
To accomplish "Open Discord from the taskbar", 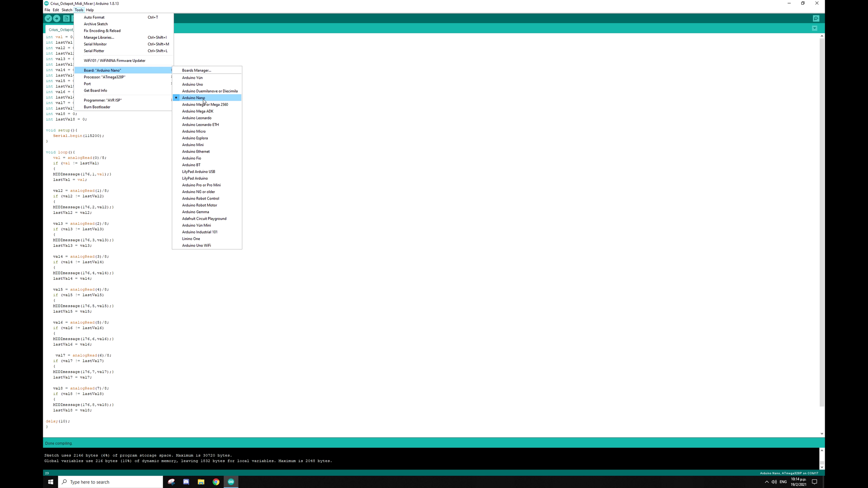I will pyautogui.click(x=186, y=482).
